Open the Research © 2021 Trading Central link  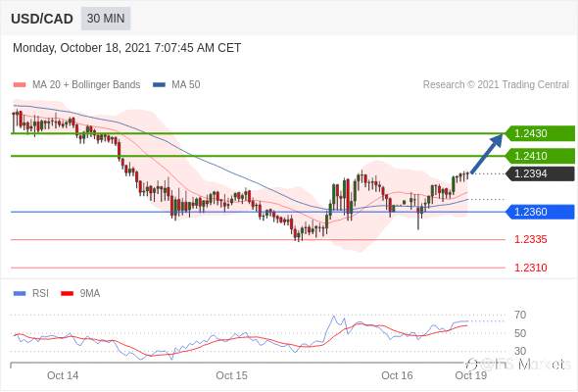pos(496,85)
